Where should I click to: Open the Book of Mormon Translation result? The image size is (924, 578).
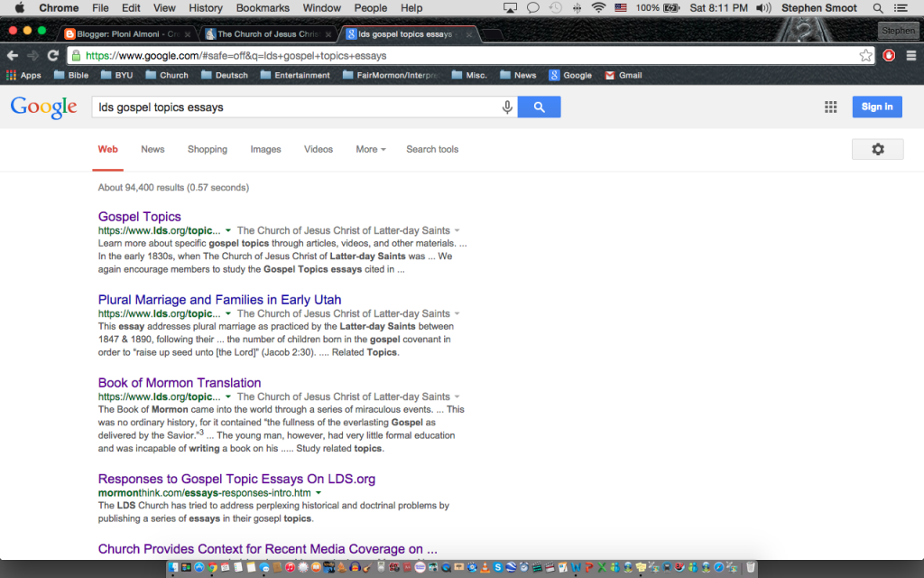point(180,383)
